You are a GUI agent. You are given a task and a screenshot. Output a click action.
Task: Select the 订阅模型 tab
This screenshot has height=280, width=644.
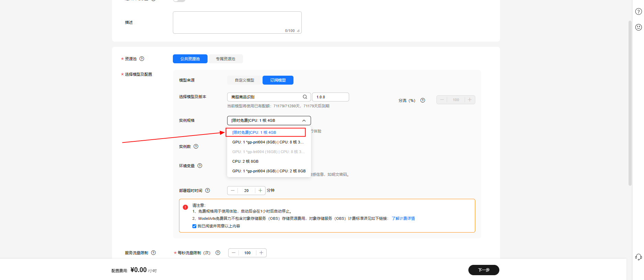pyautogui.click(x=278, y=80)
